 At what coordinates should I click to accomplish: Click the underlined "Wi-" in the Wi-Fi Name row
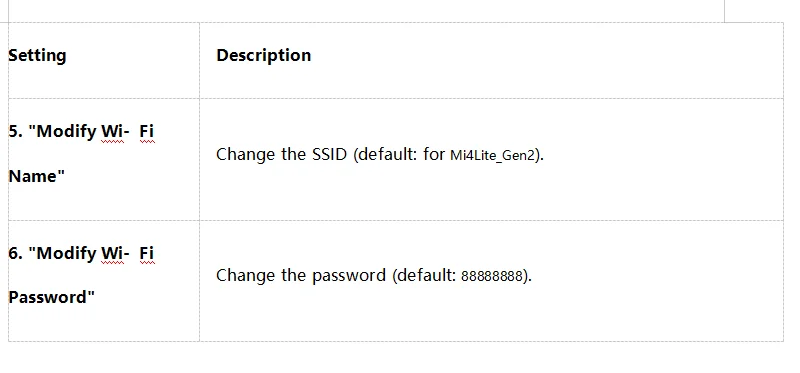click(x=115, y=132)
